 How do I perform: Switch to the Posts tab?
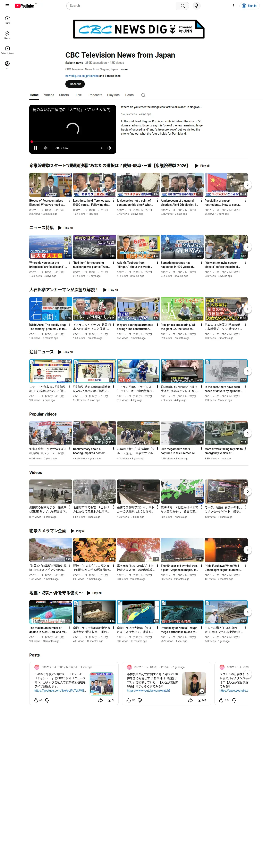click(129, 95)
